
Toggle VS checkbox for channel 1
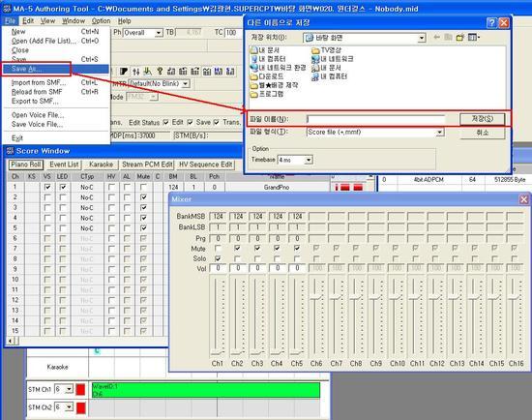pyautogui.click(x=47, y=187)
